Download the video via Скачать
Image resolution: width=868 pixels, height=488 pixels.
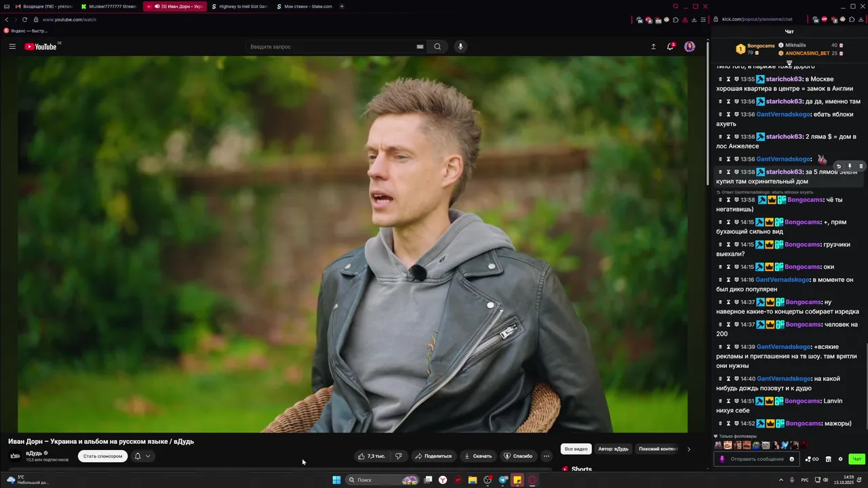[x=477, y=456]
